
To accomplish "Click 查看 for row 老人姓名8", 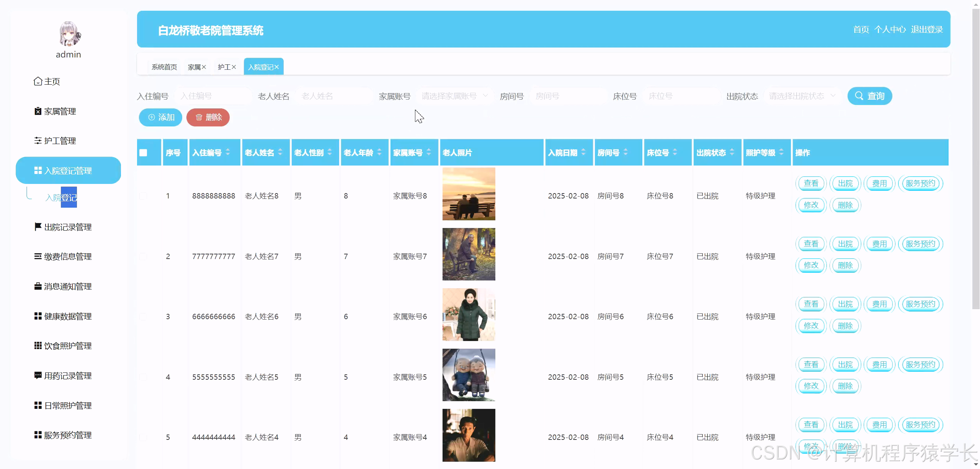I will coord(811,183).
